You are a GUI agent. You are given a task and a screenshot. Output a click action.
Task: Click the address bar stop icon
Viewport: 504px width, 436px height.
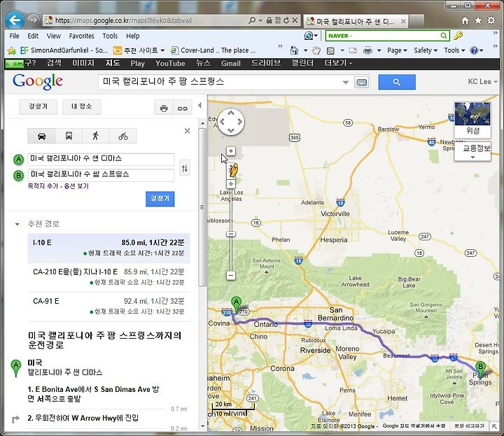click(295, 20)
